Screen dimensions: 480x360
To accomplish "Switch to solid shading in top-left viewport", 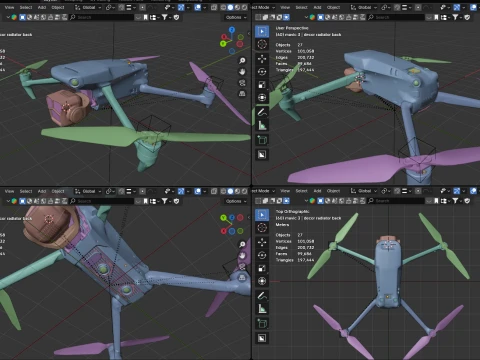I will (230, 7).
